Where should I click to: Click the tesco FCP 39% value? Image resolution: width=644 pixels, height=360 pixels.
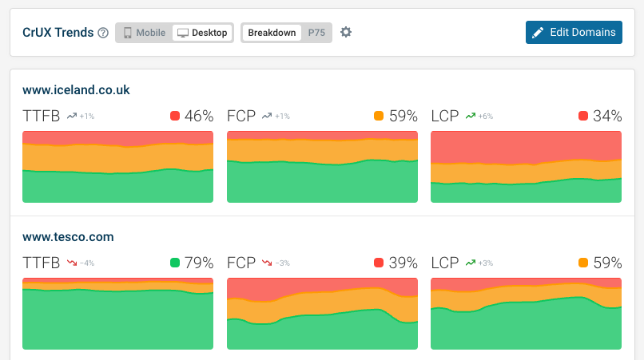click(x=403, y=263)
